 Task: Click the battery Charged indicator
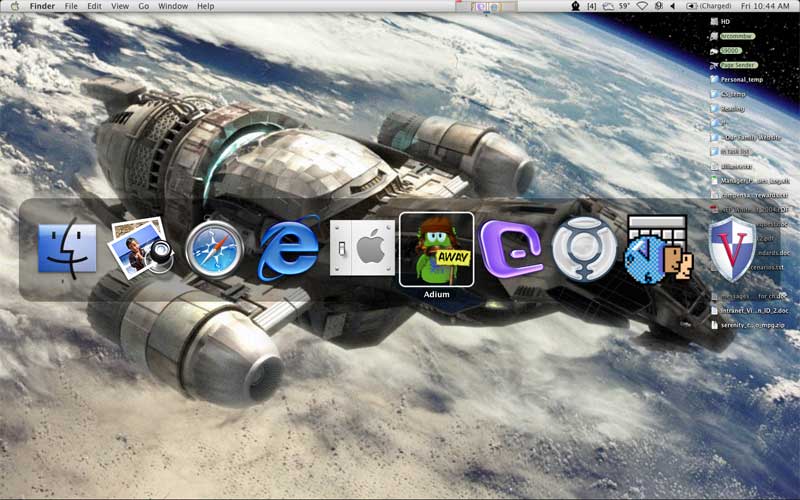[709, 6]
